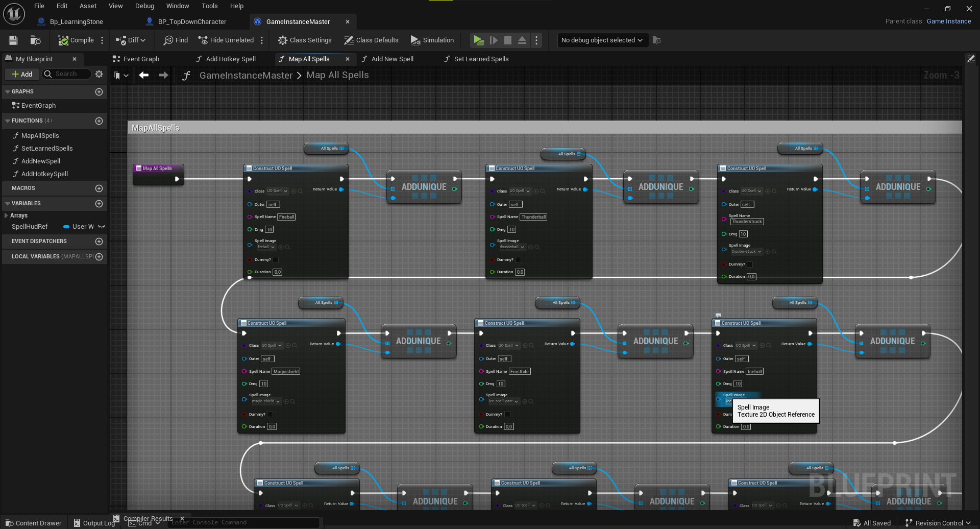
Task: Click the green Play button
Action: pyautogui.click(x=478, y=40)
